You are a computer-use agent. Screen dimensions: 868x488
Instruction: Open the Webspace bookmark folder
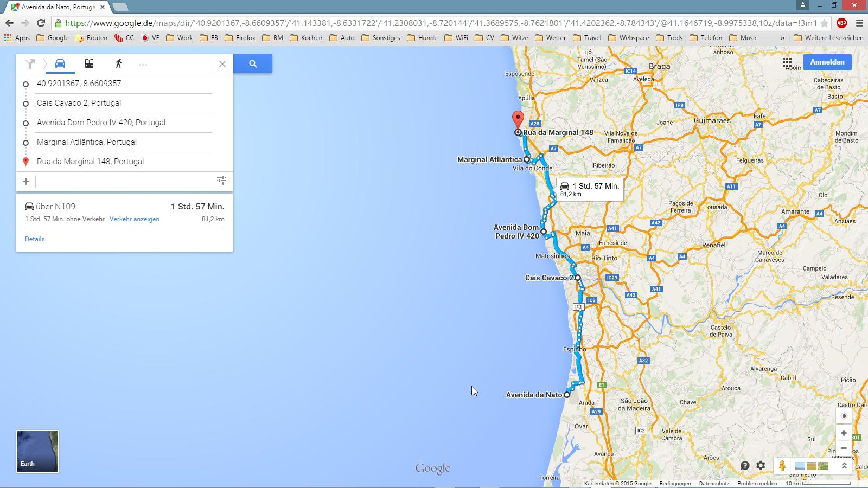point(629,38)
